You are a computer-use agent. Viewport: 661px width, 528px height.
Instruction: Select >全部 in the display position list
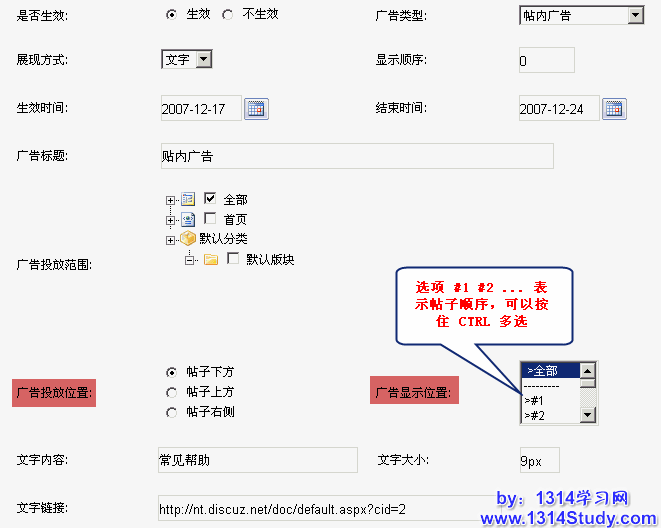click(x=549, y=371)
